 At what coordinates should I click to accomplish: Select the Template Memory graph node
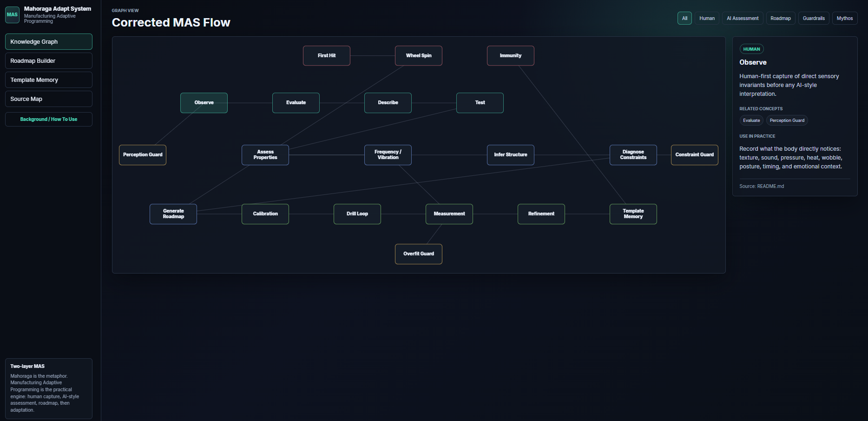[x=633, y=214]
